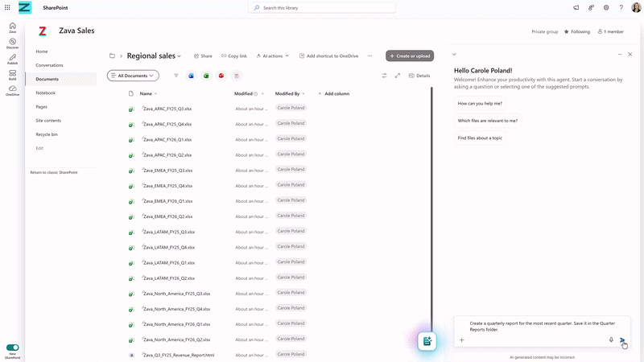Image resolution: width=644 pixels, height=362 pixels.
Task: Open view settings sliders icon
Action: [384, 76]
